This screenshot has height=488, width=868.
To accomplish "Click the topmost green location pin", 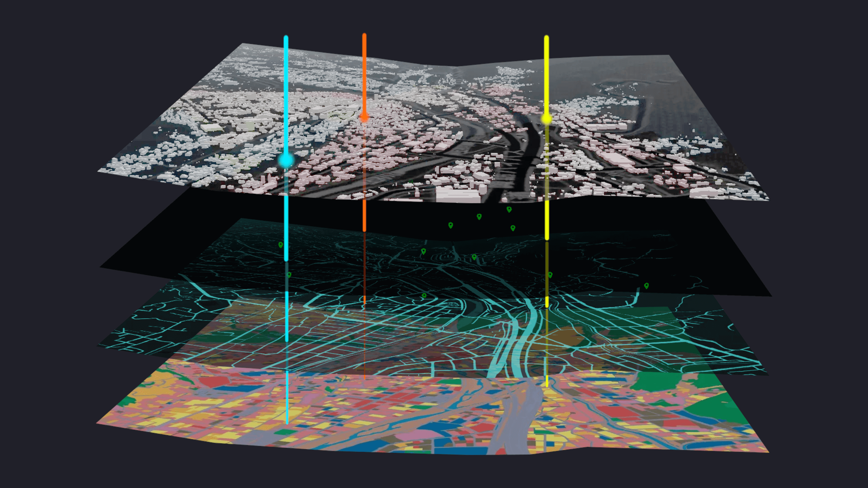I will click(509, 209).
